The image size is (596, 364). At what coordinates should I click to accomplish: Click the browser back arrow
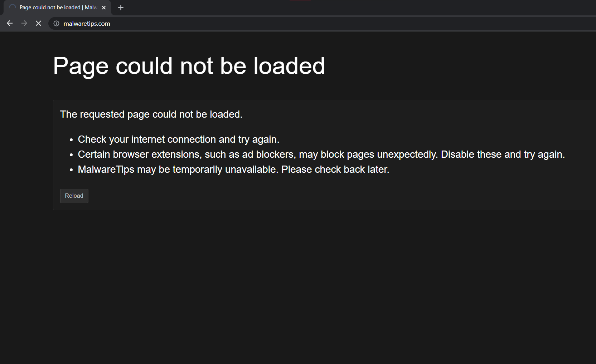(10, 23)
